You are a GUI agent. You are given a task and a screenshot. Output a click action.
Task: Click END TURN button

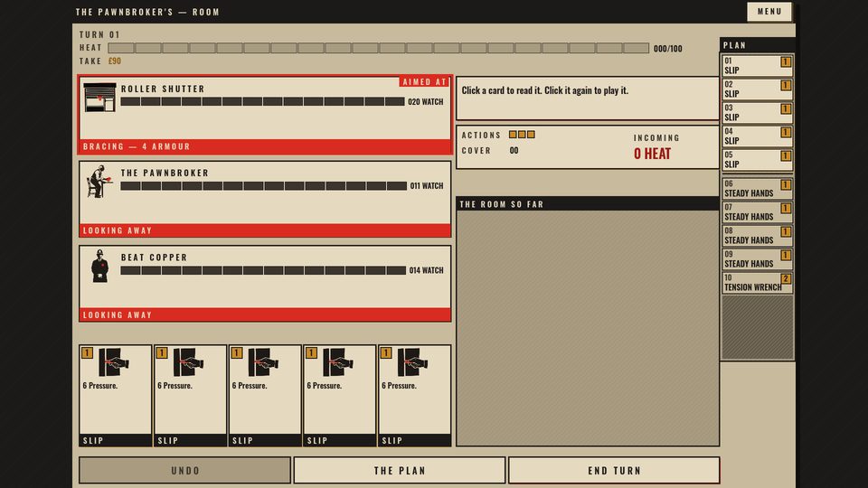pyautogui.click(x=614, y=470)
